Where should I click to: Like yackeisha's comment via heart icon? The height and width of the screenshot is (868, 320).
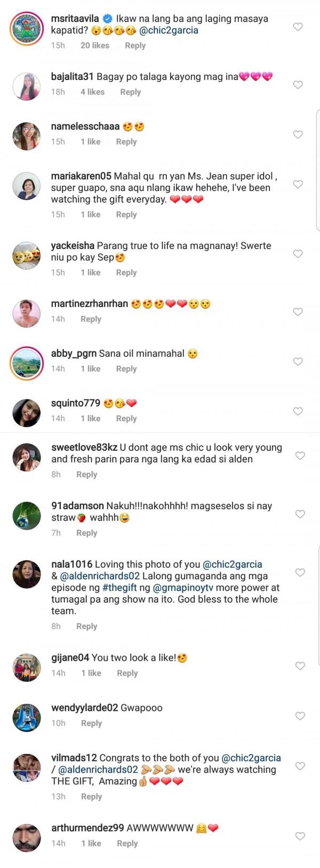298,254
